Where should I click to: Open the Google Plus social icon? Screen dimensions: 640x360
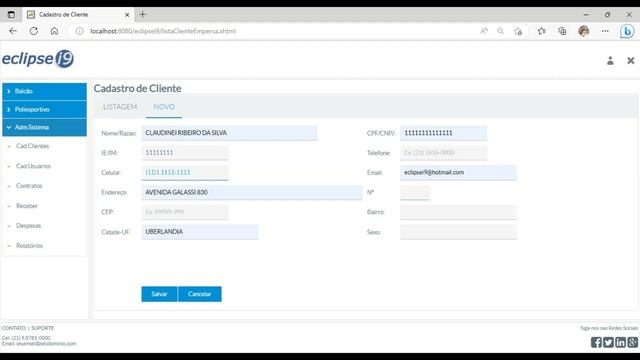(x=632, y=342)
